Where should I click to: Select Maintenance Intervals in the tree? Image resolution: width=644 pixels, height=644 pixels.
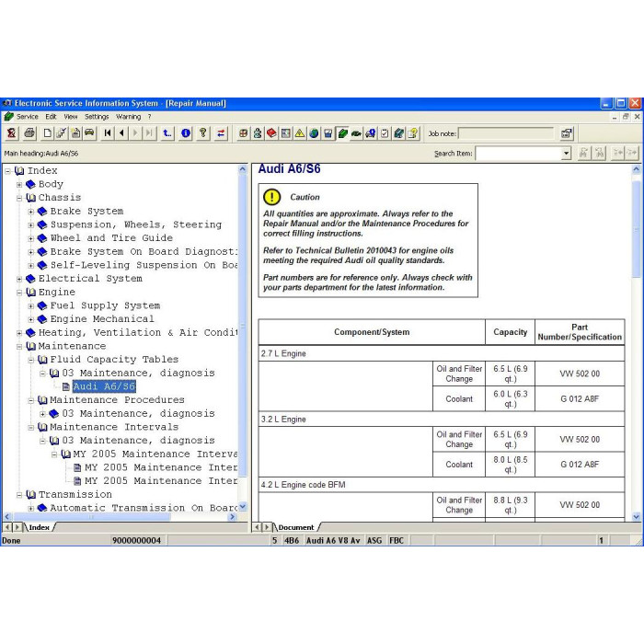114,427
